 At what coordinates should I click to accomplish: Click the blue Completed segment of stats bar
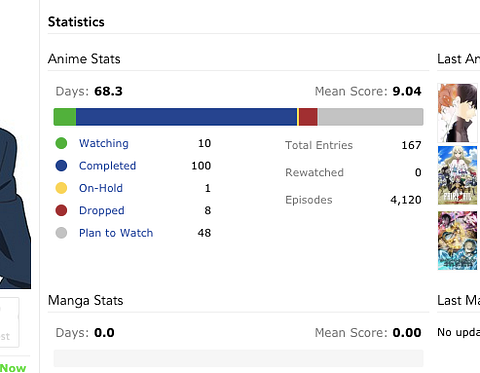pyautogui.click(x=186, y=117)
